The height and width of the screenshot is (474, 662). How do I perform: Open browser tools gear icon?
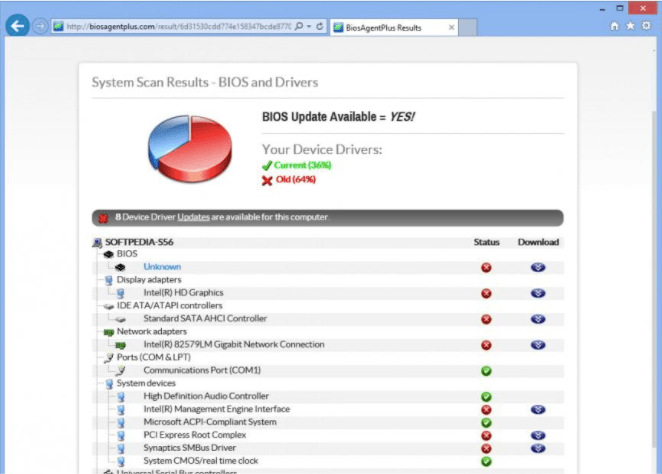646,26
